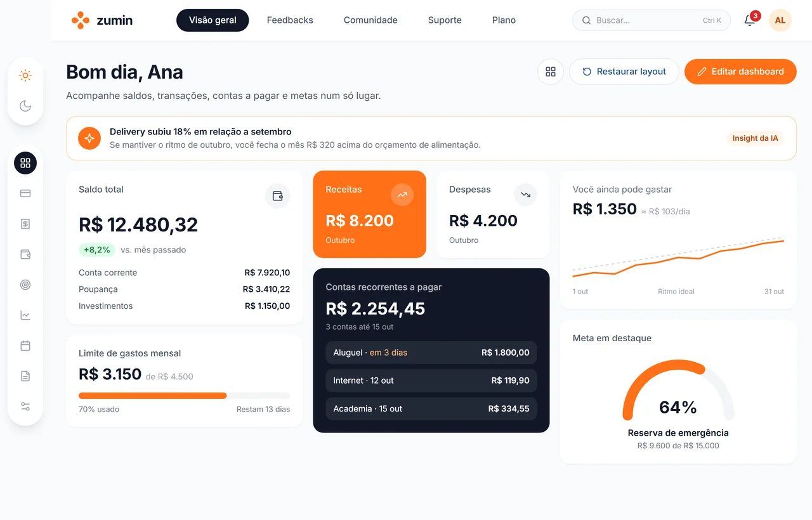Switch to the Suporte tab
Viewport: 812px width, 520px height.
[x=445, y=20]
